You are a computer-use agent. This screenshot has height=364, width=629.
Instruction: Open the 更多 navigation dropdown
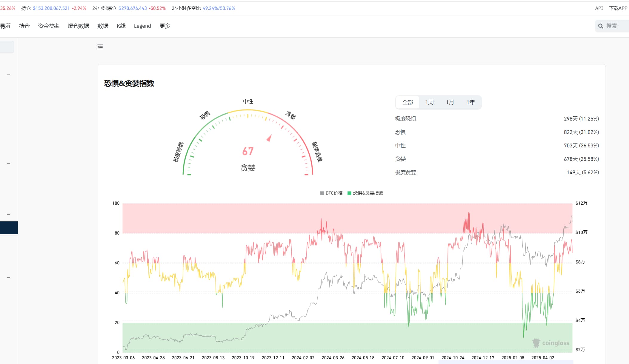pyautogui.click(x=165, y=26)
